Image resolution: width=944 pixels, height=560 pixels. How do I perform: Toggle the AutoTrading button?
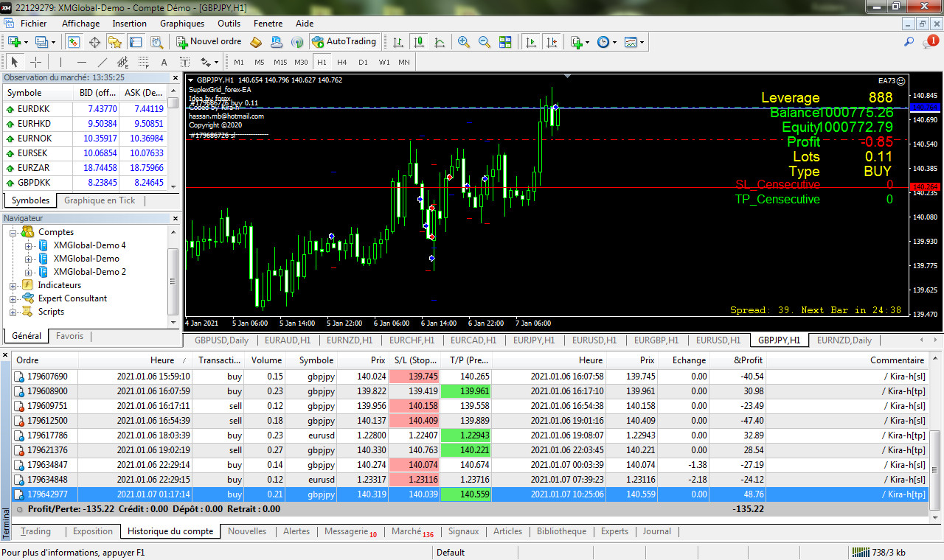344,42
